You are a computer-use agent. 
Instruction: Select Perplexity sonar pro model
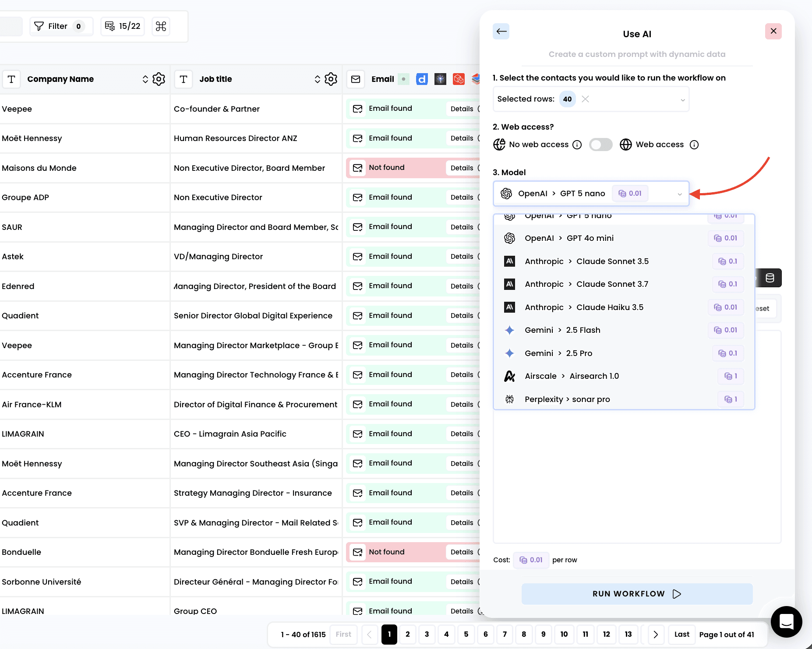coord(624,399)
